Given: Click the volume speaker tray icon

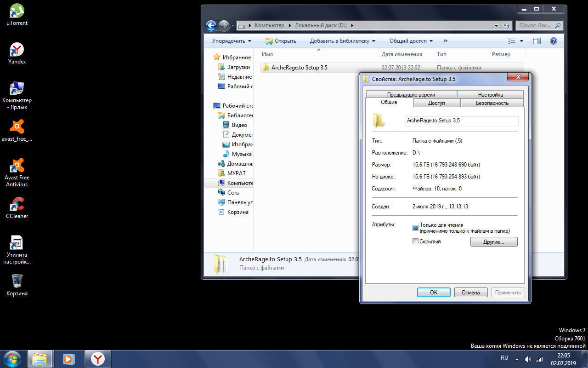Looking at the screenshot, I should [528, 359].
